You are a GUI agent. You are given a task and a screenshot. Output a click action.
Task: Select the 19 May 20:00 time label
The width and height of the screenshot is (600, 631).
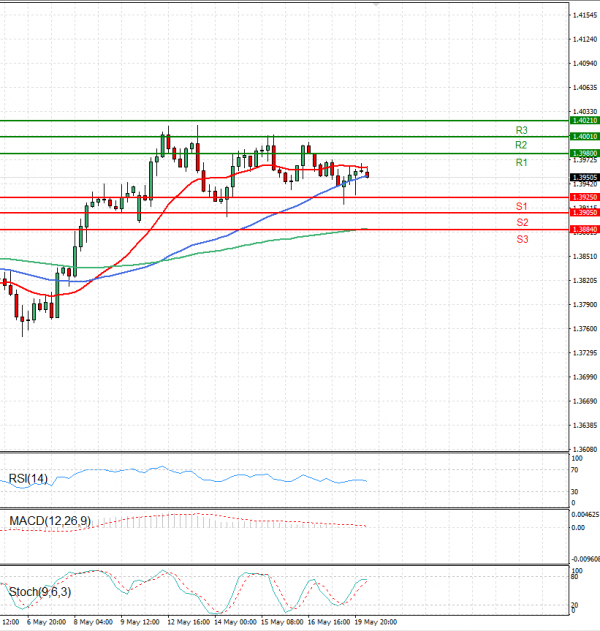coord(378,621)
